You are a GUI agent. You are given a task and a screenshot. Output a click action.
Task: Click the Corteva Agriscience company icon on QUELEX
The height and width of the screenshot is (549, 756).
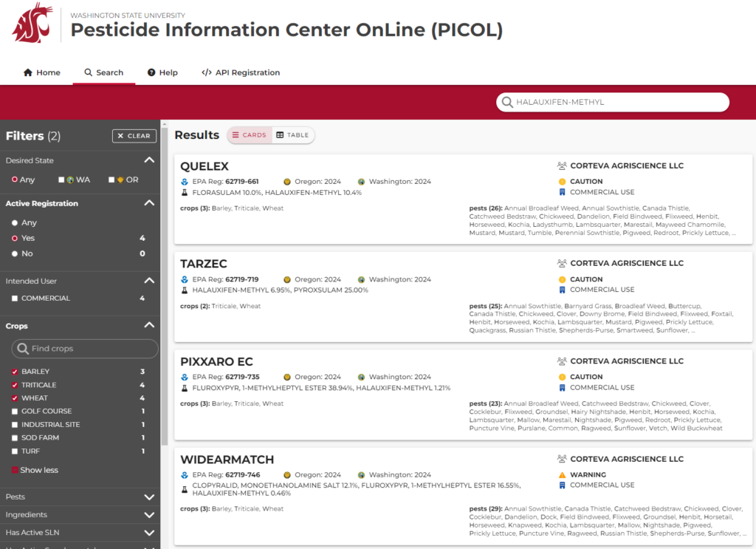(561, 165)
